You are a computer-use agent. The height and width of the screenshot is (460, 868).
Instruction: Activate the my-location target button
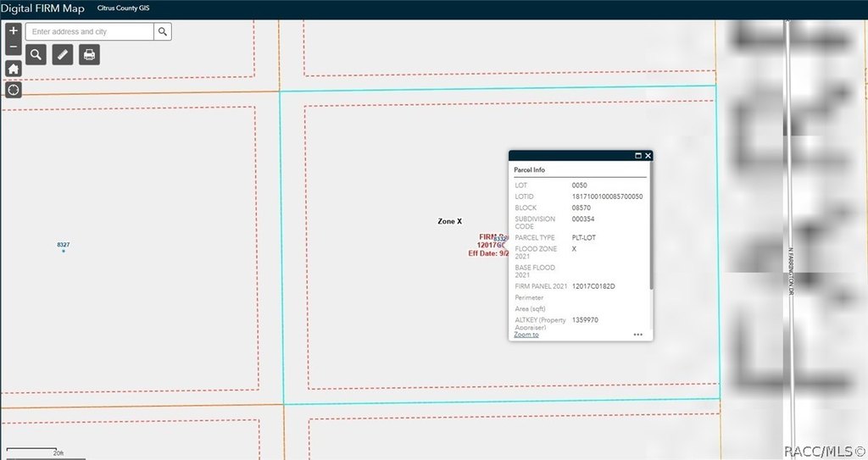coord(14,90)
